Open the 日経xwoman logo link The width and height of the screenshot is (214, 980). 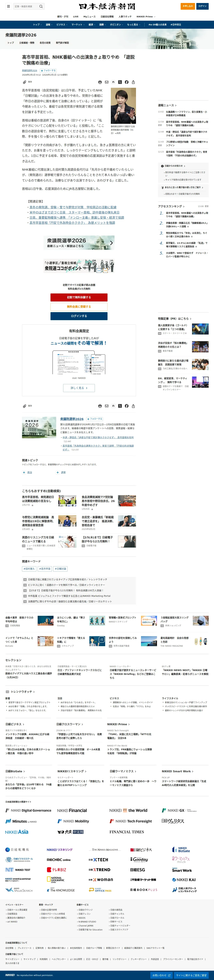pos(100,880)
